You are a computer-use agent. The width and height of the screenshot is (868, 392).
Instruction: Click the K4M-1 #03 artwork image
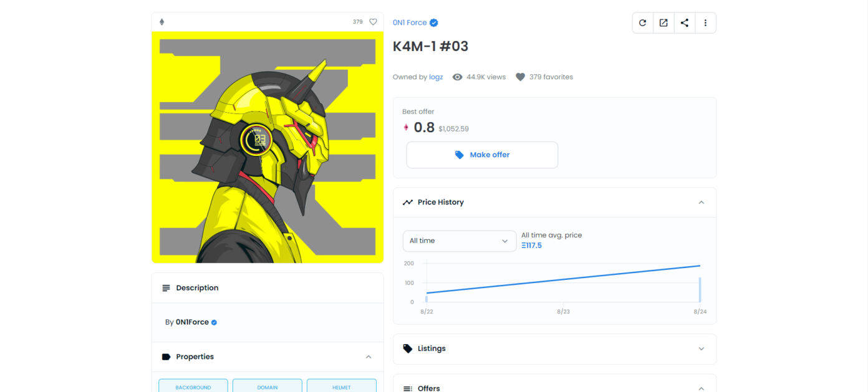(268, 147)
